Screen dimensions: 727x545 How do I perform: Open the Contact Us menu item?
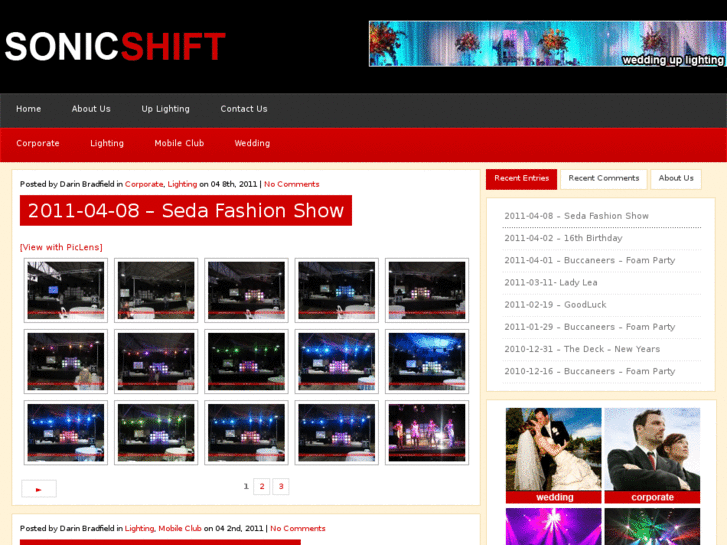244,109
